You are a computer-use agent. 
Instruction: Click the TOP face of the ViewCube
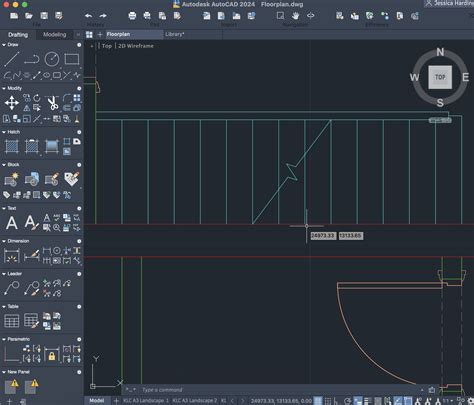click(440, 77)
